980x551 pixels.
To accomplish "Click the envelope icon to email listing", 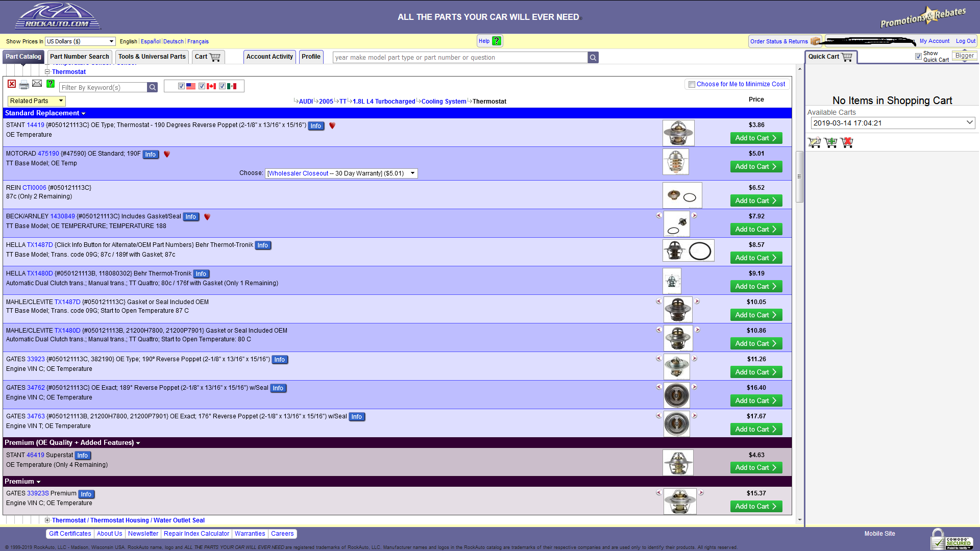I will tap(37, 84).
